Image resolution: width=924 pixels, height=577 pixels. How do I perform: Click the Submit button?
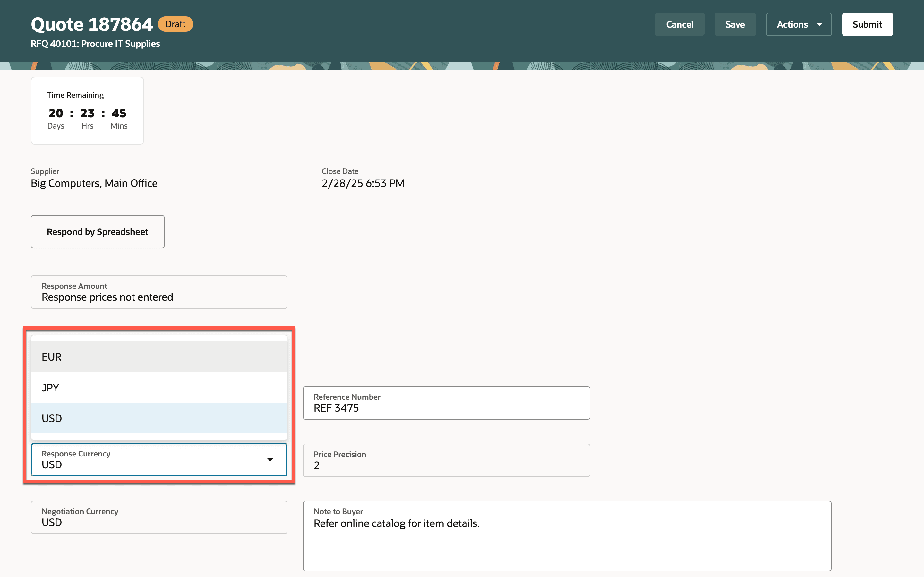tap(867, 24)
